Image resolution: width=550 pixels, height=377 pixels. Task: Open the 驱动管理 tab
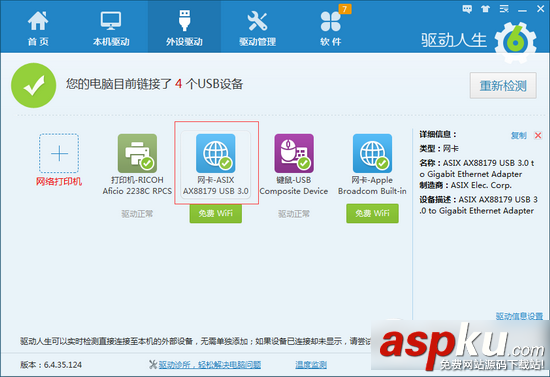pyautogui.click(x=257, y=28)
